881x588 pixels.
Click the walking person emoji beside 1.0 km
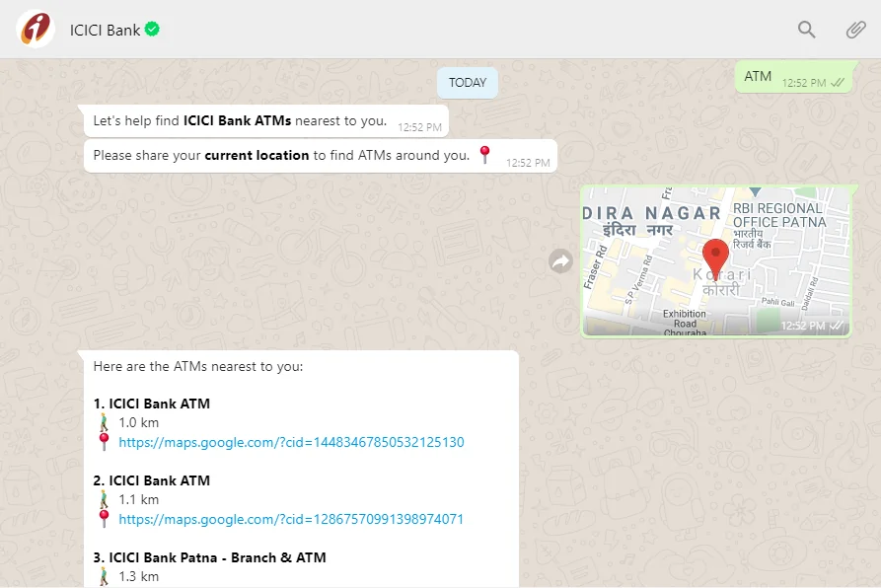click(x=104, y=422)
